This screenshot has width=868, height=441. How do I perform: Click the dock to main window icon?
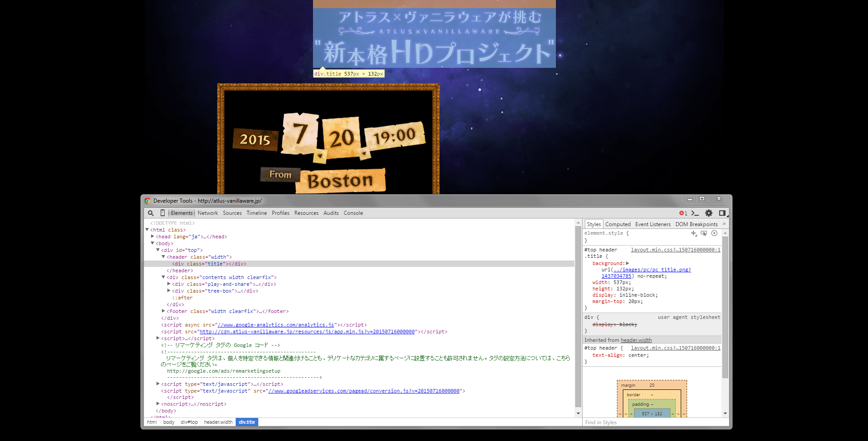722,213
